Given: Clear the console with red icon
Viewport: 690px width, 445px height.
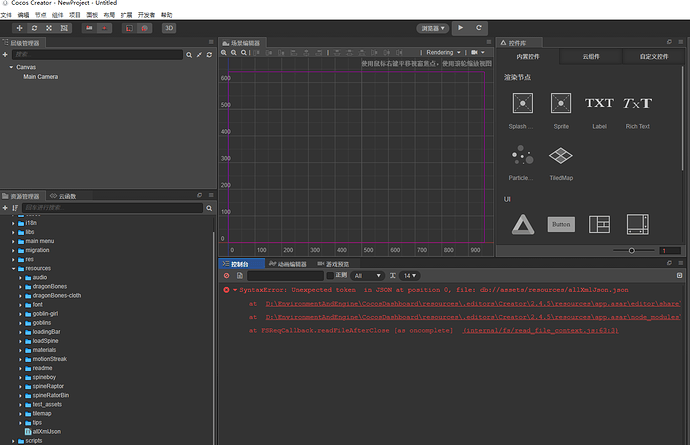Looking at the screenshot, I should (227, 276).
